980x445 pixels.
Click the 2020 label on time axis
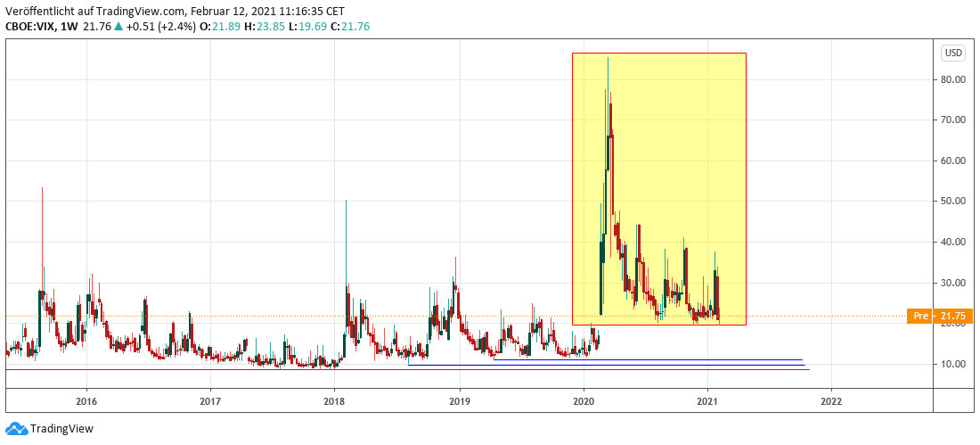584,402
